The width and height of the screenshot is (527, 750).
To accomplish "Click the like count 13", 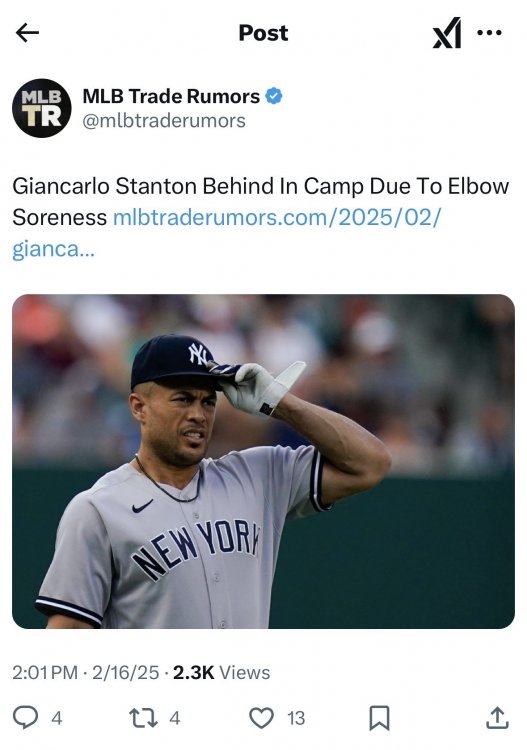I will click(296, 718).
